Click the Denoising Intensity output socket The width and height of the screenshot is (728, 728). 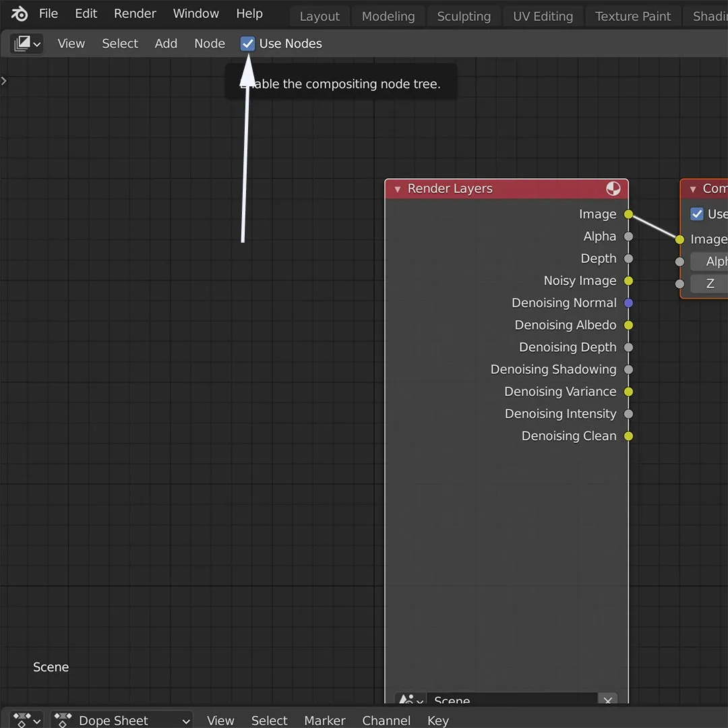(x=628, y=414)
